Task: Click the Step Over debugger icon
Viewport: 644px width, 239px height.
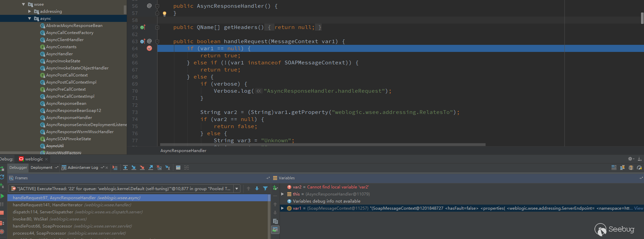Action: pyautogui.click(x=125, y=168)
